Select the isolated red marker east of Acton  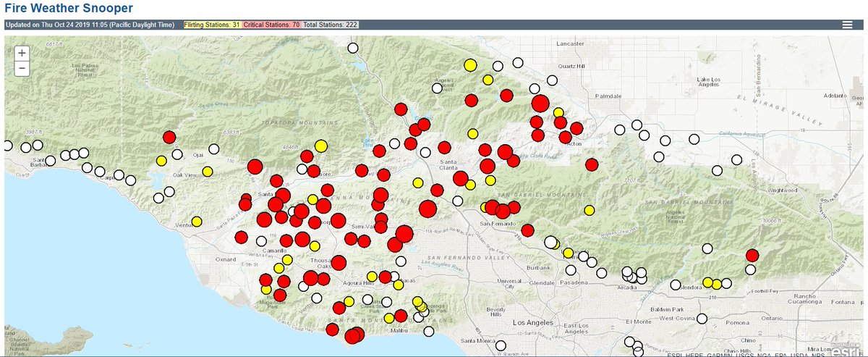(x=592, y=164)
